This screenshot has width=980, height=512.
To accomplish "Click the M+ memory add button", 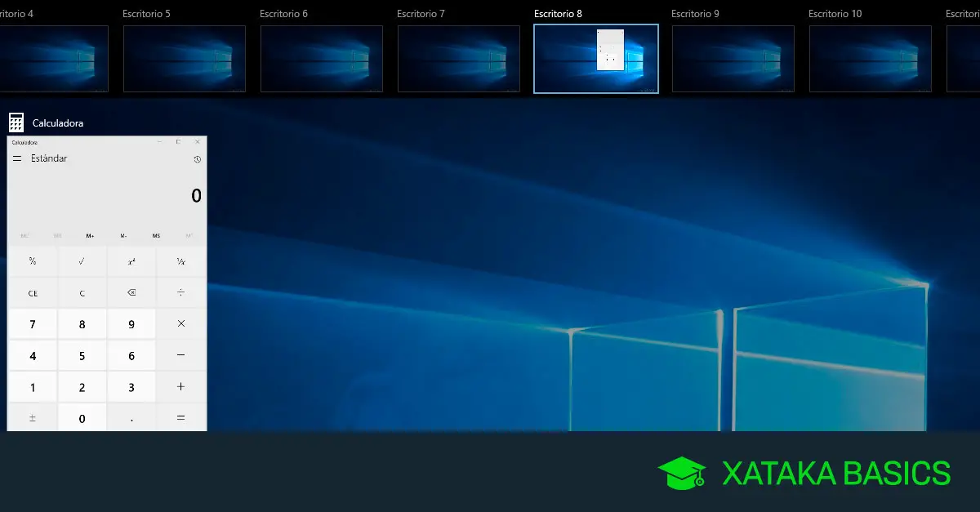I will point(90,235).
